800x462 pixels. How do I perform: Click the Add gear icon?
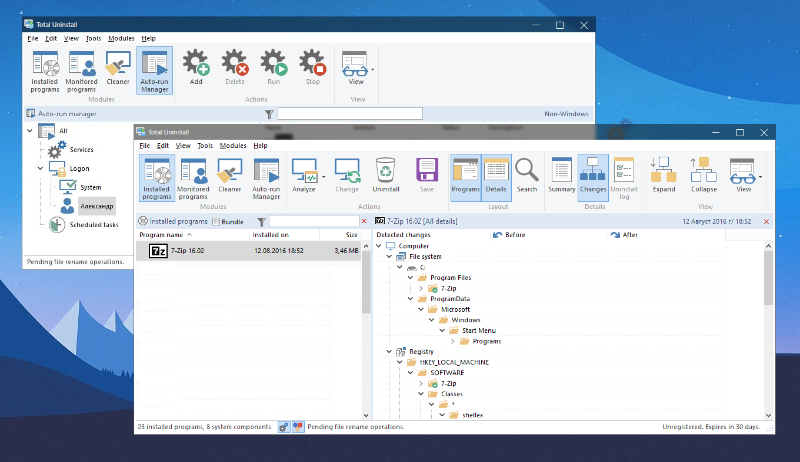[197, 66]
